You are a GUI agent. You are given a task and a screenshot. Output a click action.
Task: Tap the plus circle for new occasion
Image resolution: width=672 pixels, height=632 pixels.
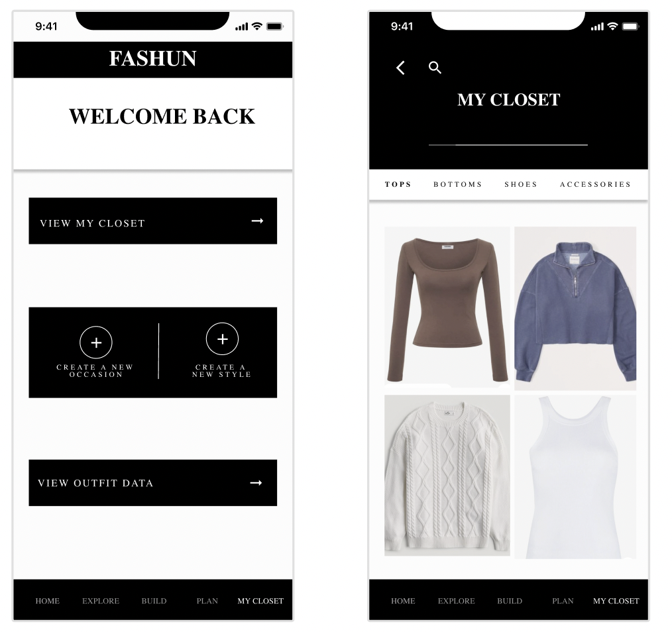tap(96, 342)
